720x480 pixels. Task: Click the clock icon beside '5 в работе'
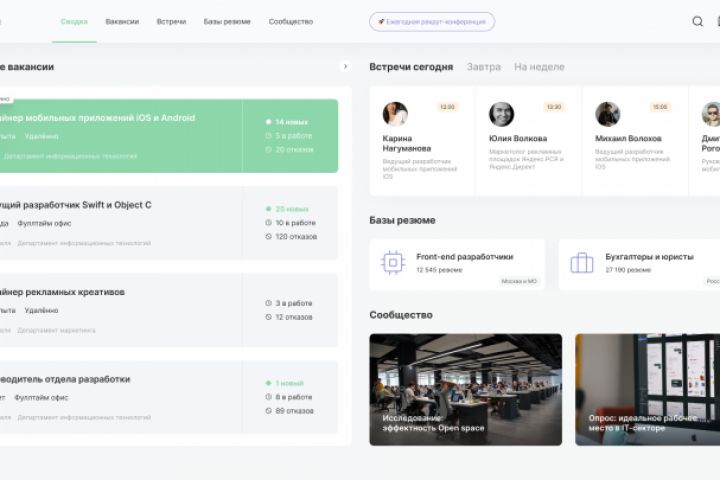269,136
